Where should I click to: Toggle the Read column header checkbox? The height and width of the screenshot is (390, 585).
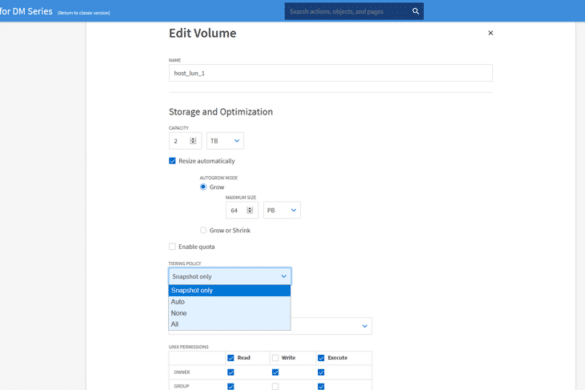(x=231, y=358)
